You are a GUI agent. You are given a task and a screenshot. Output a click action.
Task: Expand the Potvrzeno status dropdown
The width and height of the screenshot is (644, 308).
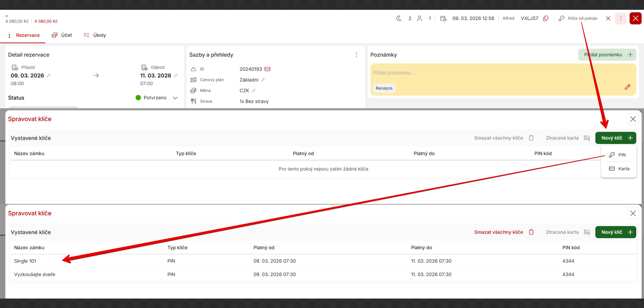coord(175,98)
